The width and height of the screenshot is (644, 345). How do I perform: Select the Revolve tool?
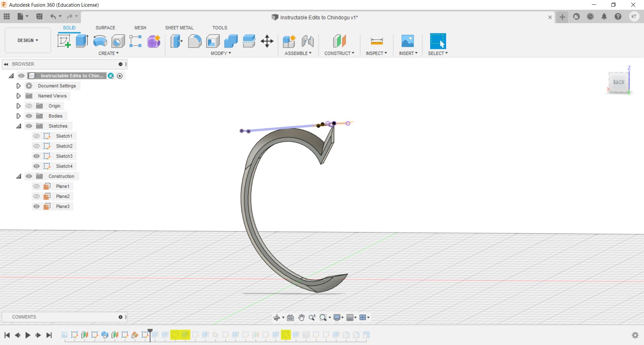(x=100, y=41)
